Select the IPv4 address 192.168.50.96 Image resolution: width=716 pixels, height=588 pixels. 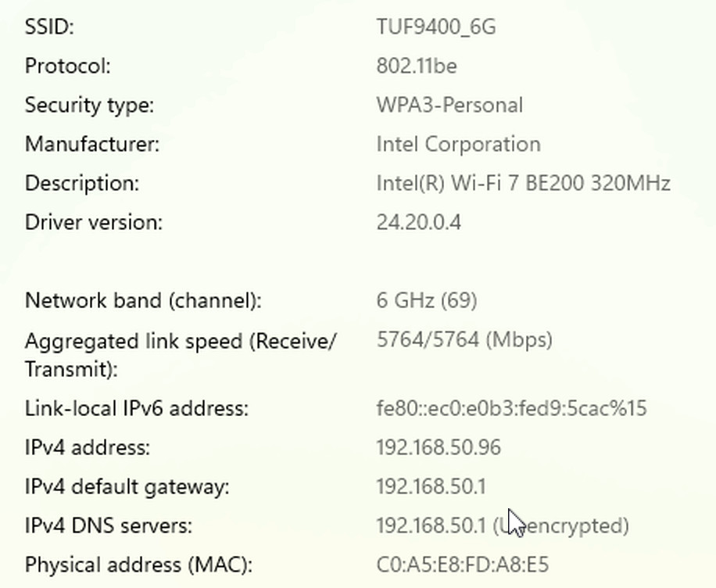click(x=439, y=447)
